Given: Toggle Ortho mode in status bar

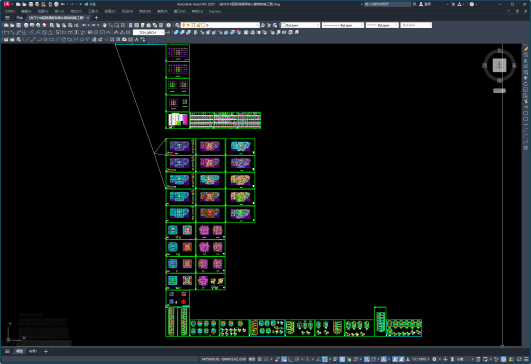Looking at the screenshot, I should point(290,359).
